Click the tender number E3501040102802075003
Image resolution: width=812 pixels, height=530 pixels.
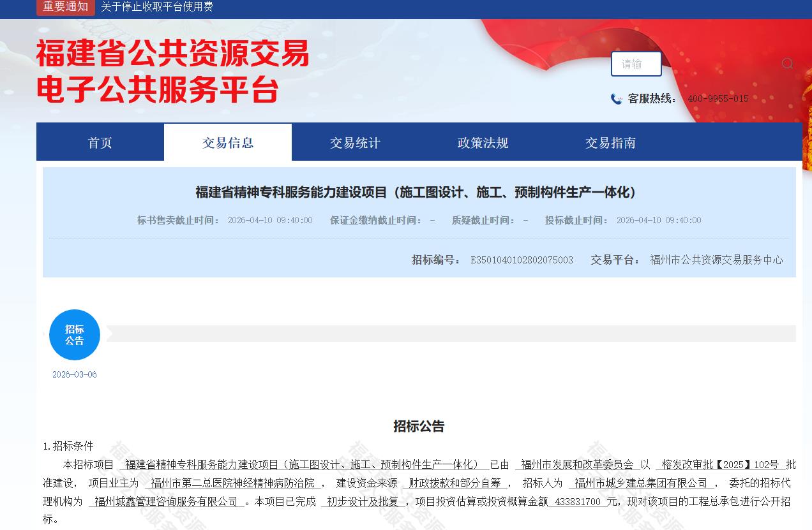pyautogui.click(x=522, y=260)
